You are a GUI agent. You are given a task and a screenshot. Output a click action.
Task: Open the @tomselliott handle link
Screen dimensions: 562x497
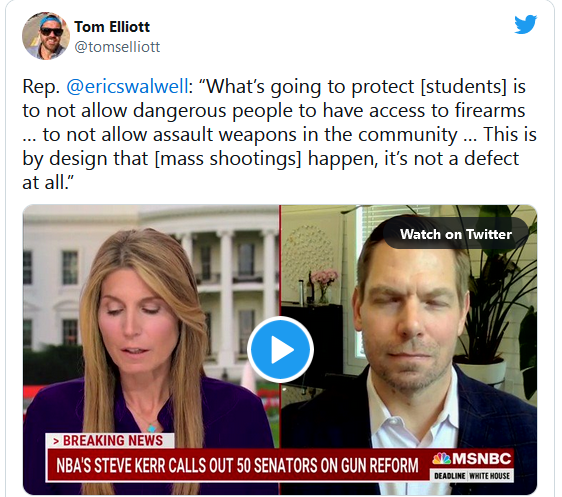tap(117, 47)
